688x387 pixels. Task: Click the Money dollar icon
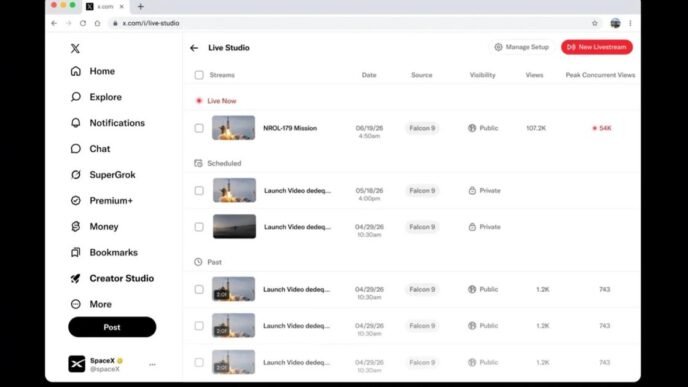pos(75,226)
